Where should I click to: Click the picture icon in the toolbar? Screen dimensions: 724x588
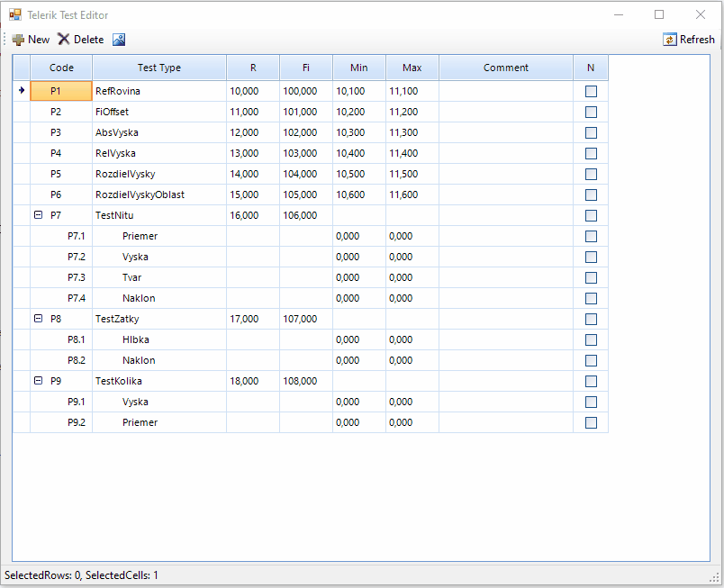[118, 39]
